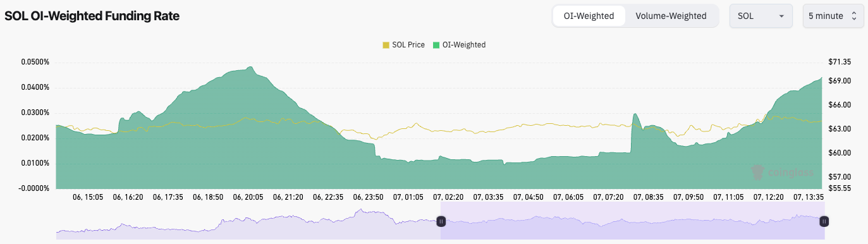The width and height of the screenshot is (868, 244).
Task: Click the 07, 08:35 time label
Action: (649, 197)
